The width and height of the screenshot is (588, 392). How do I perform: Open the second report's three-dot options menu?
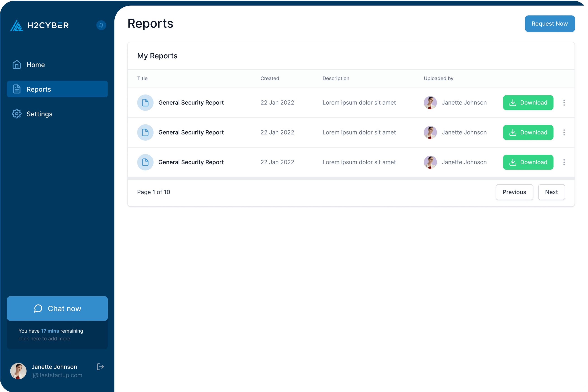click(564, 132)
